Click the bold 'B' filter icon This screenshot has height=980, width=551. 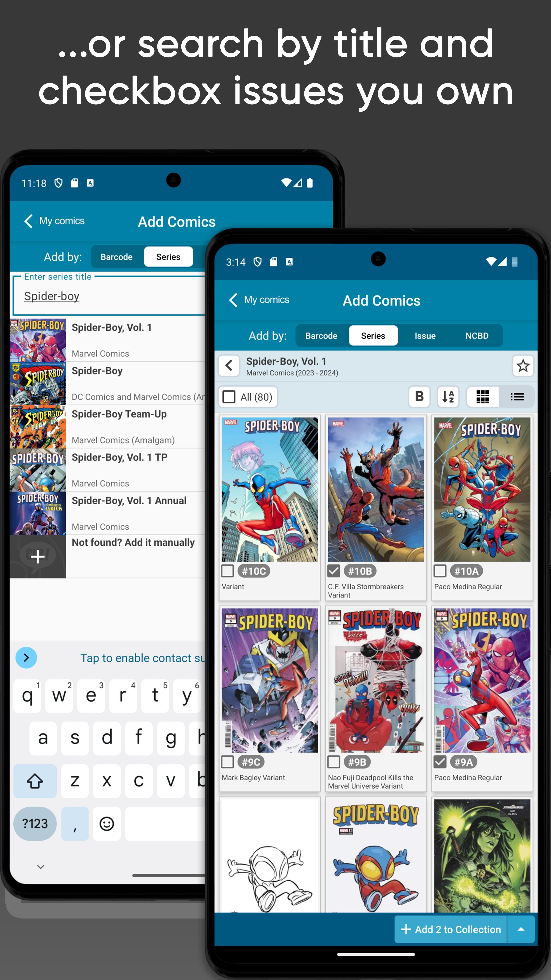click(x=418, y=396)
